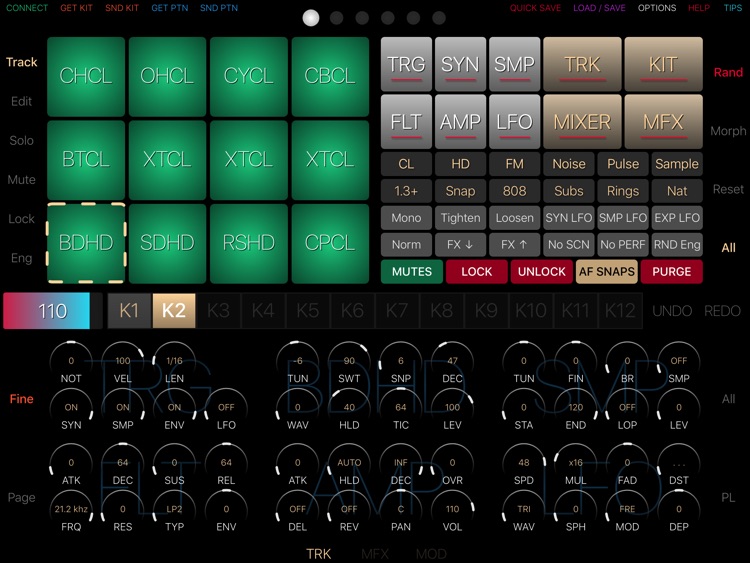Open the OPTIONS menu

point(657,8)
